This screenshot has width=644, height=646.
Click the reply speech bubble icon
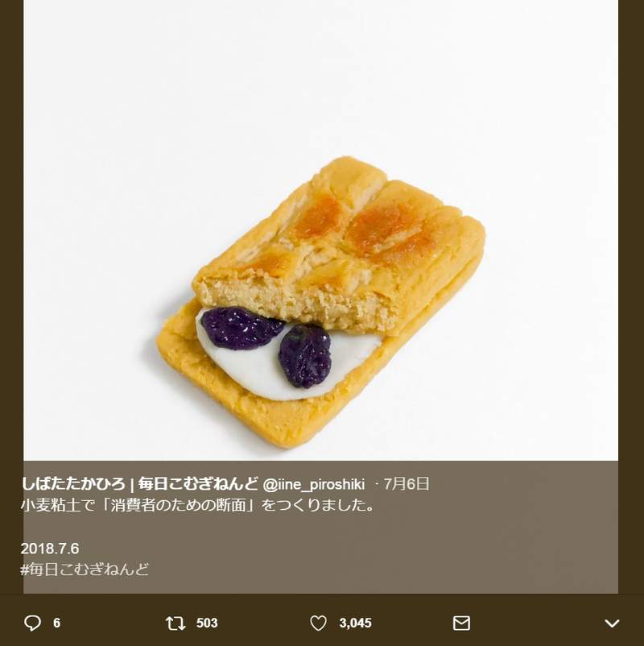click(x=32, y=623)
